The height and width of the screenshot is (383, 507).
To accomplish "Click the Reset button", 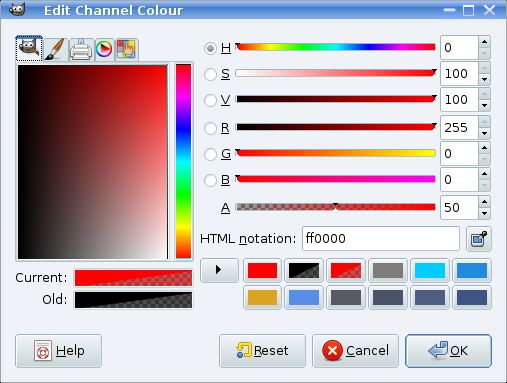I will click(262, 351).
